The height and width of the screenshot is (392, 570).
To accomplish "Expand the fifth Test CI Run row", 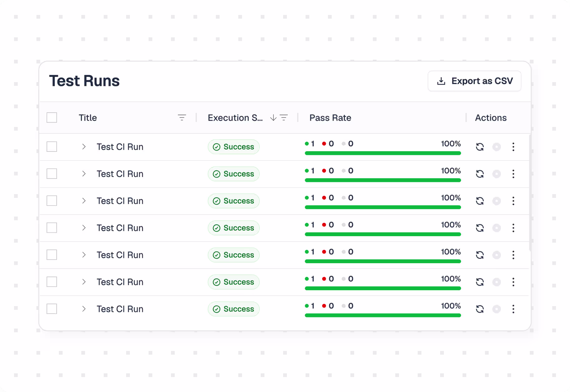I will pyautogui.click(x=84, y=255).
